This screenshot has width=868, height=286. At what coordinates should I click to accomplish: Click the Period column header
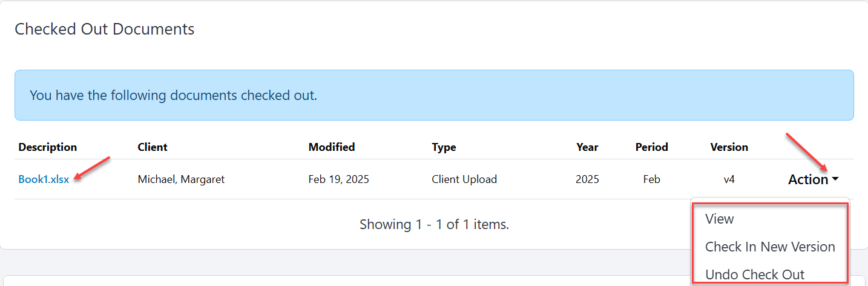652,147
